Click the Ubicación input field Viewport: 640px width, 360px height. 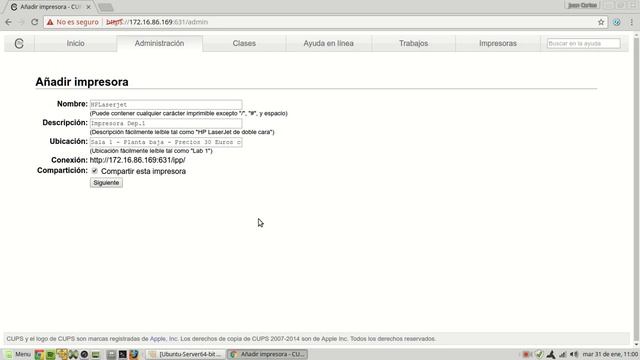[x=166, y=142]
